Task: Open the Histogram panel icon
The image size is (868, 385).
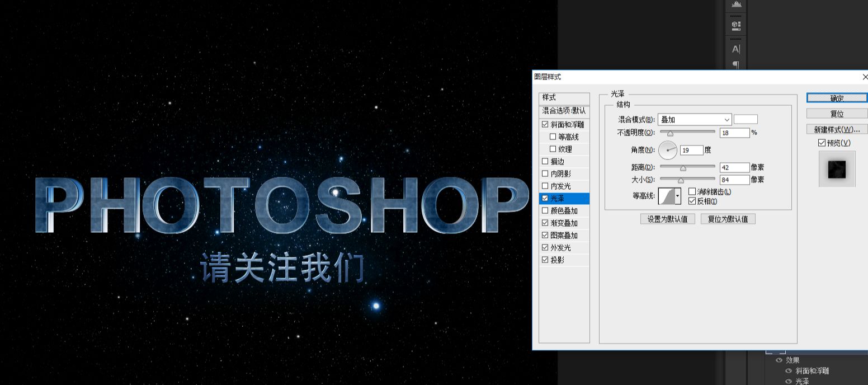Action: [736, 4]
